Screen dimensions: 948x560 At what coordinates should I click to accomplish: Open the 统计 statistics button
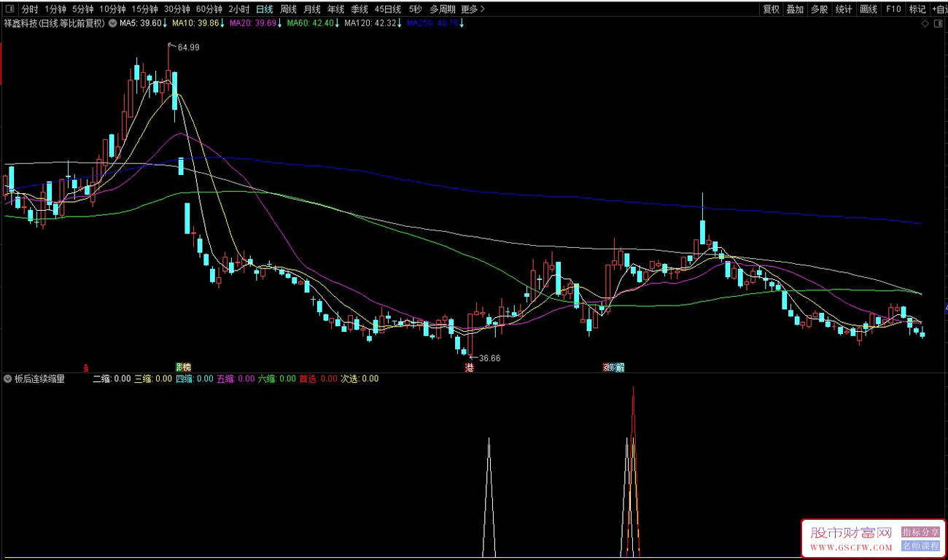[844, 9]
